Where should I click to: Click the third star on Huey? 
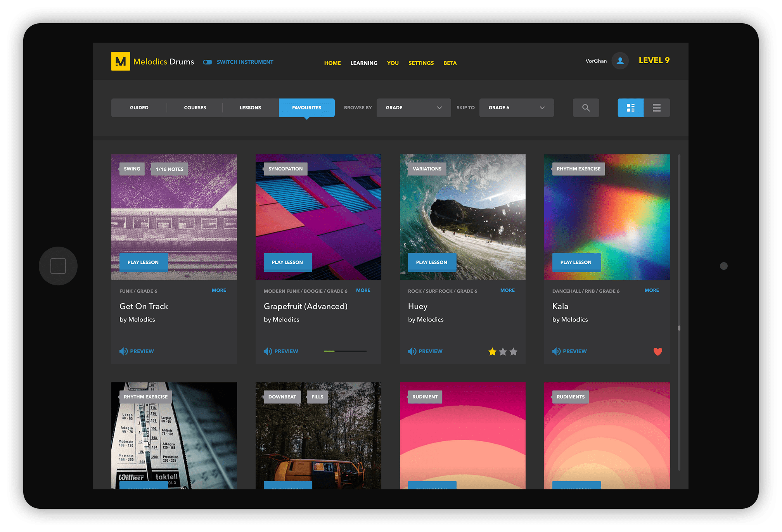pyautogui.click(x=514, y=352)
